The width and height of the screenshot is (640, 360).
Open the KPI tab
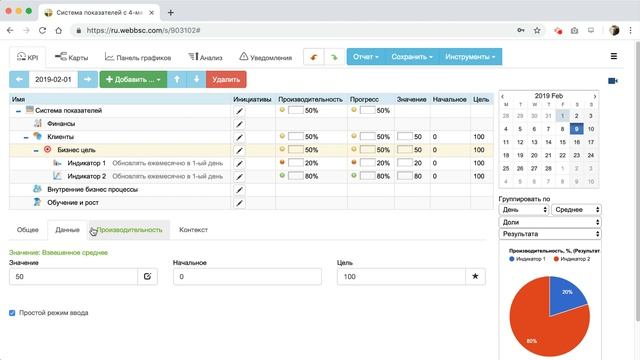(x=27, y=57)
